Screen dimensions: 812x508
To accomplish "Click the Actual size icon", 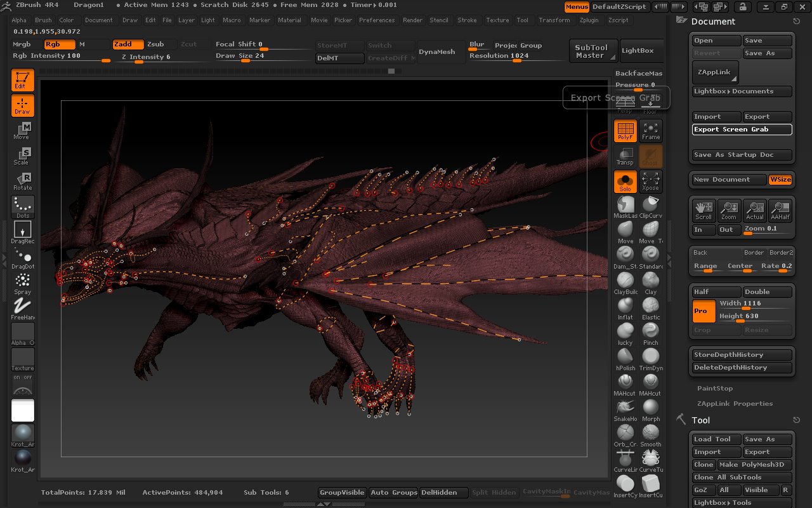I will click(x=755, y=210).
